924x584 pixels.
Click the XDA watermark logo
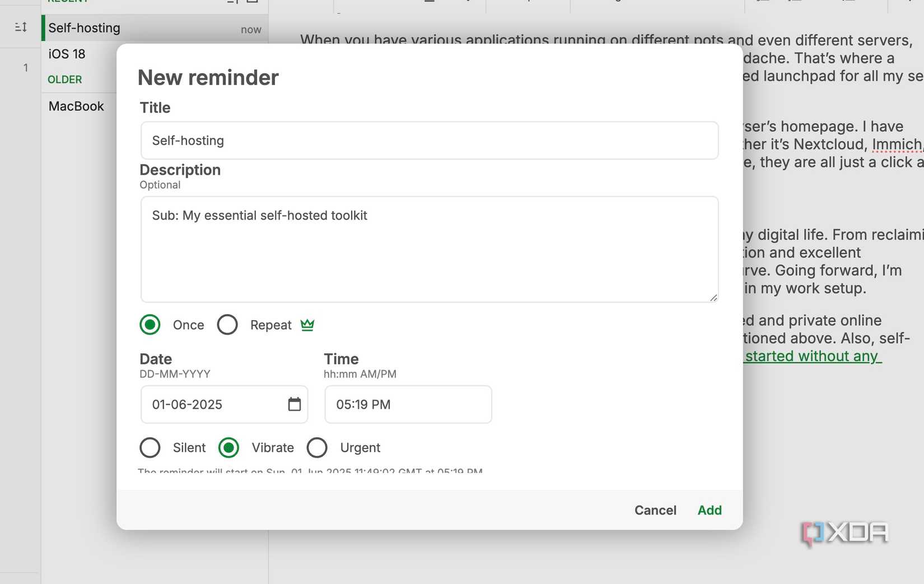pyautogui.click(x=845, y=532)
